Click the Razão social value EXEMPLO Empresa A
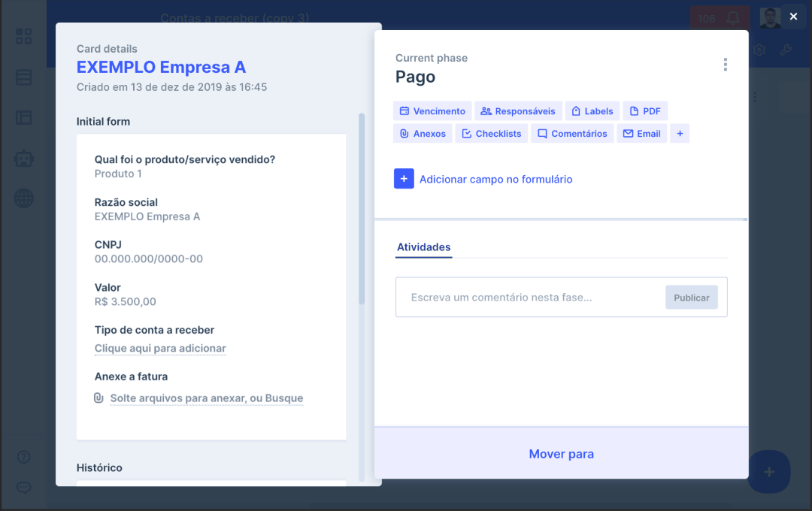This screenshot has height=511, width=812. [x=147, y=216]
